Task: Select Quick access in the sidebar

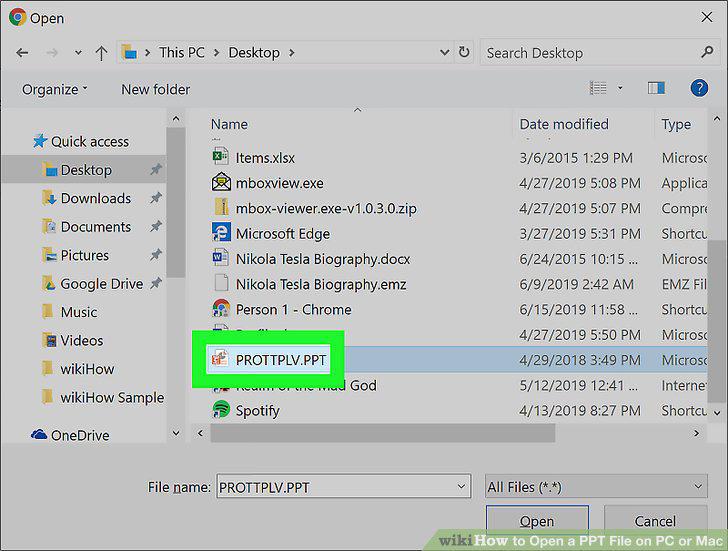Action: pos(81,141)
